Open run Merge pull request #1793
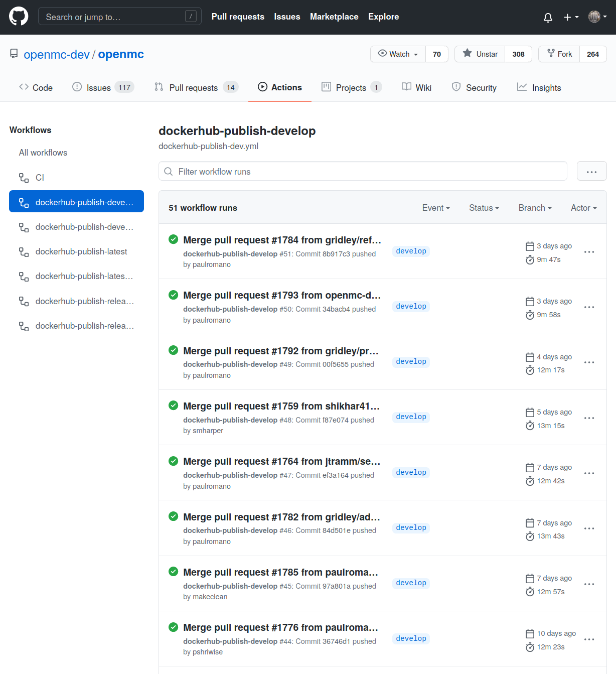Image resolution: width=616 pixels, height=674 pixels. click(x=282, y=295)
